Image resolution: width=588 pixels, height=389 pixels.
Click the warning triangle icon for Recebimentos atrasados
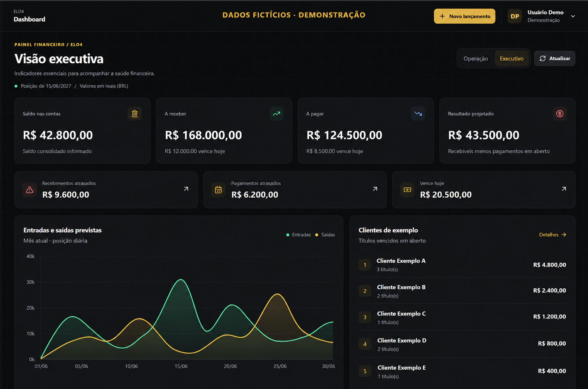pos(29,190)
